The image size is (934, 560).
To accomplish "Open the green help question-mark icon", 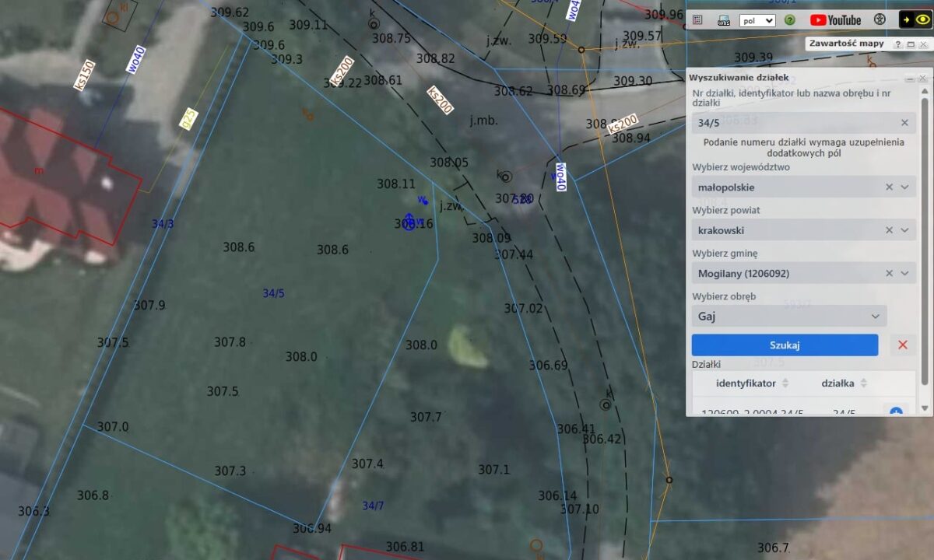I will pos(790,20).
